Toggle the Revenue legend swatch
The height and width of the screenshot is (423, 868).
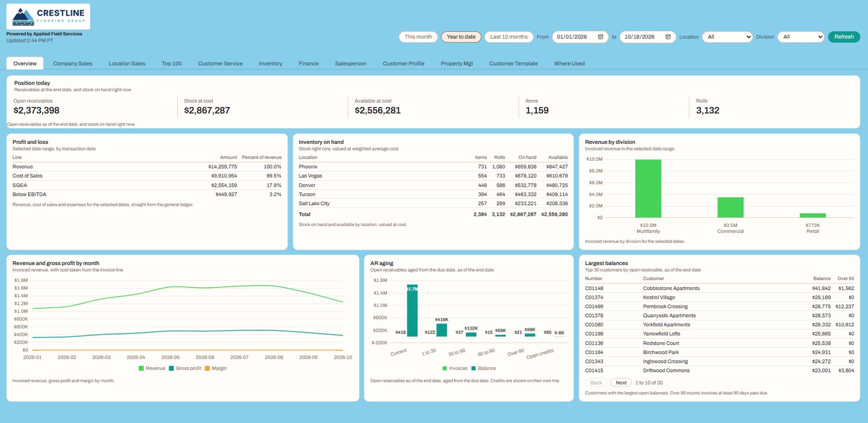pyautogui.click(x=141, y=368)
